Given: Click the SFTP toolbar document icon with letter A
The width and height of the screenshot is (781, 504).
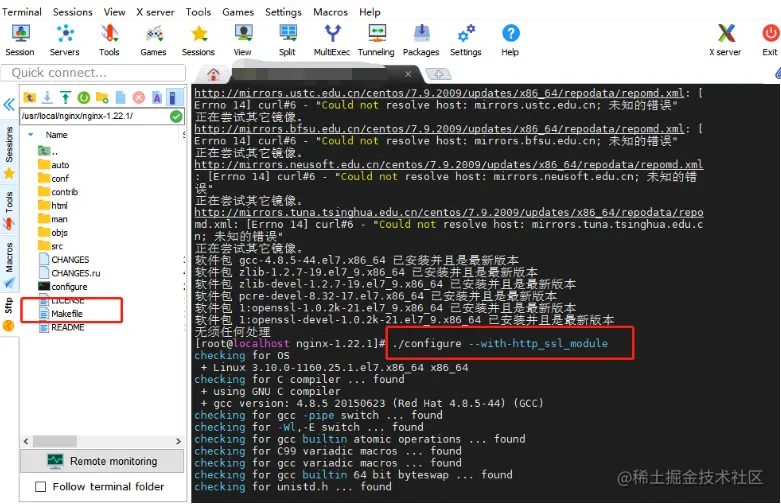Looking at the screenshot, I should pyautogui.click(x=157, y=98).
